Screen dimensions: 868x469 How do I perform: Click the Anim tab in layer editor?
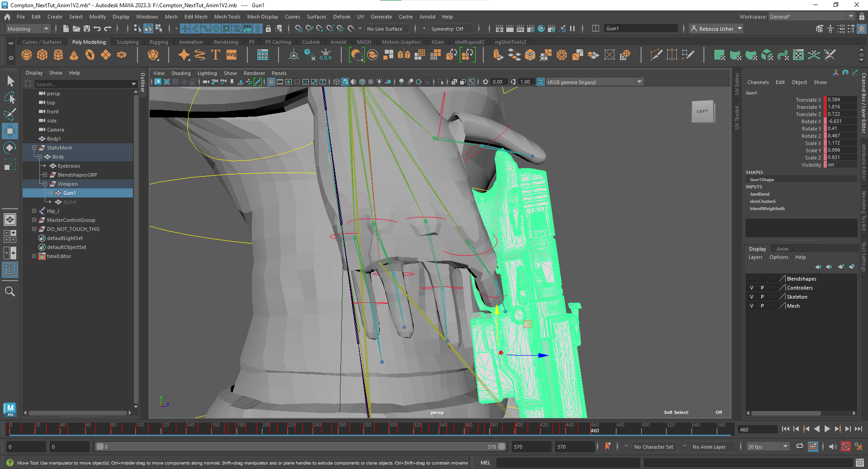tap(782, 249)
